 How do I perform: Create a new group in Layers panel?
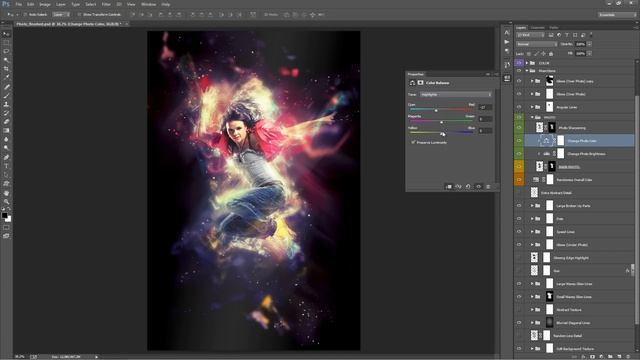point(610,357)
